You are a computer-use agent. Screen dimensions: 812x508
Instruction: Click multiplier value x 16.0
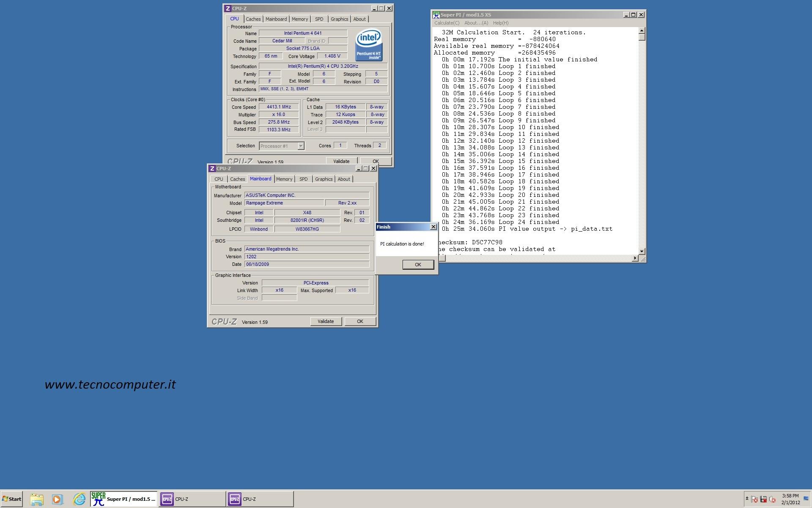coord(279,115)
